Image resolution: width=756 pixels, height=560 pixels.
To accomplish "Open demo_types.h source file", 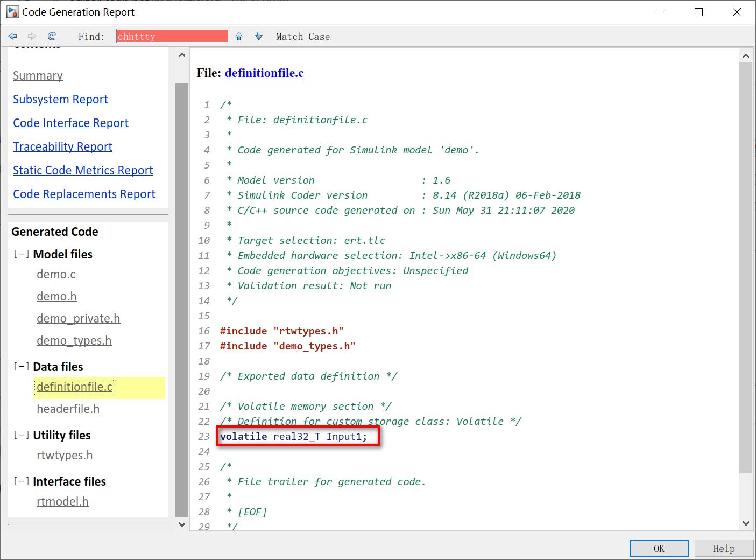I will pyautogui.click(x=74, y=341).
